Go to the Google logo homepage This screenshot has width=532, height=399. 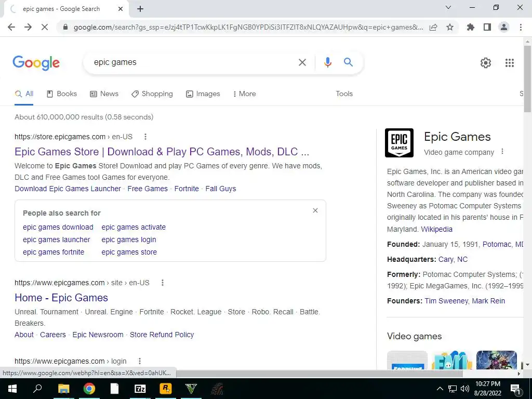[x=36, y=63]
